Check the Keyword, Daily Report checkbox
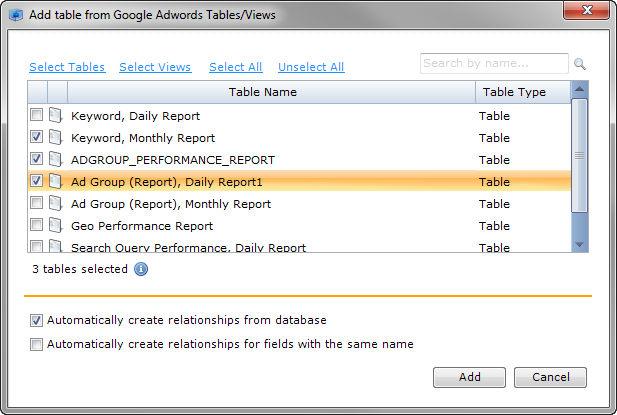This screenshot has width=617, height=415. pos(37,115)
